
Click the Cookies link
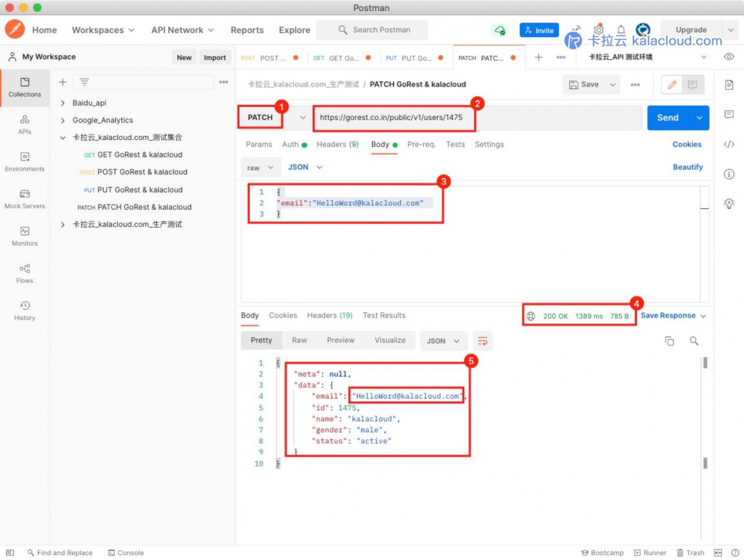pos(687,145)
